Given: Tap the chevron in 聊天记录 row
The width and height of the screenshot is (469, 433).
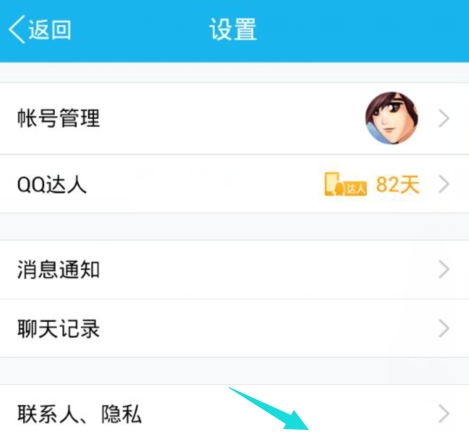Looking at the screenshot, I should coord(444,328).
